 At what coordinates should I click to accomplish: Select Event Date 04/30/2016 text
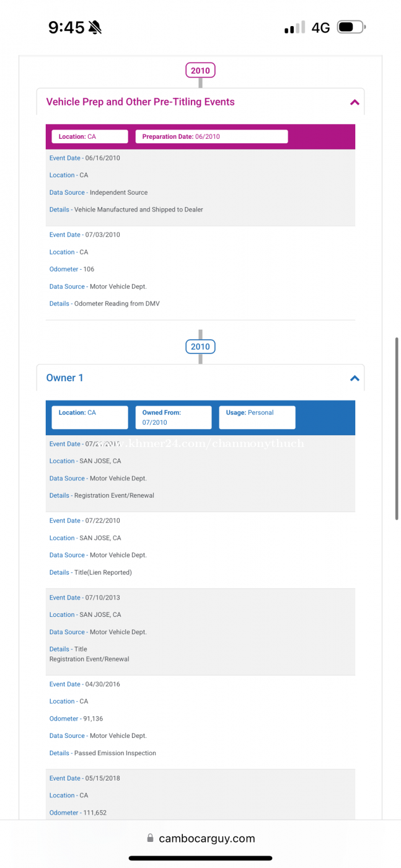tap(85, 684)
